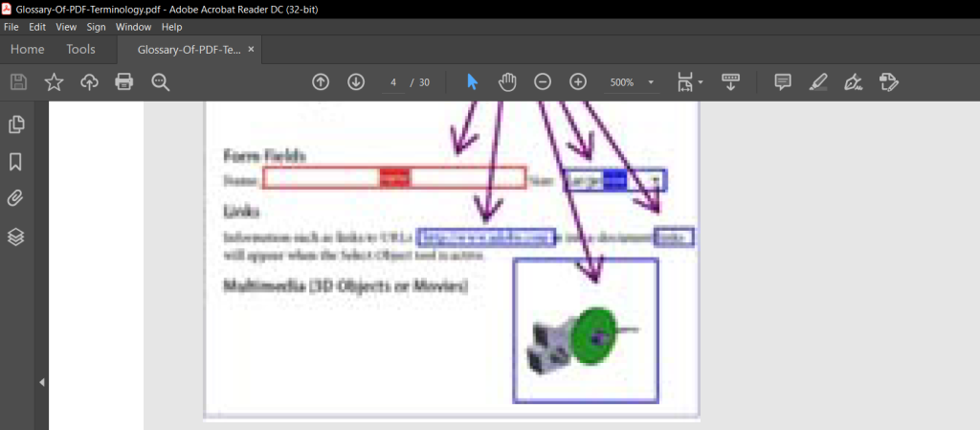Click the 'Form Fields' heading text
The width and height of the screenshot is (980, 430).
(264, 156)
